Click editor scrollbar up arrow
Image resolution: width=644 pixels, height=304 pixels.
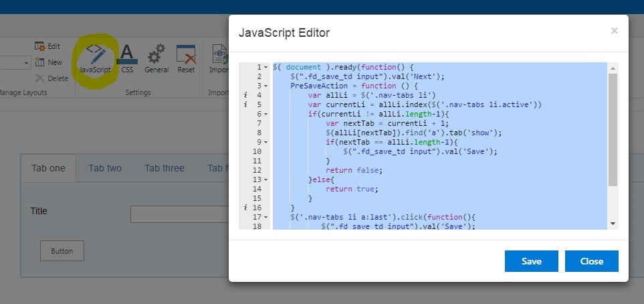click(613, 68)
